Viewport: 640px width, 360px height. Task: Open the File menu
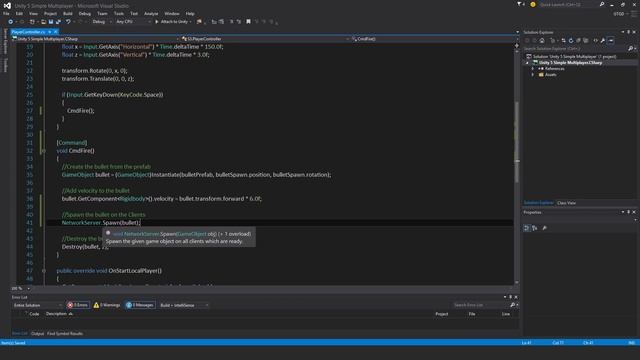pos(6,13)
